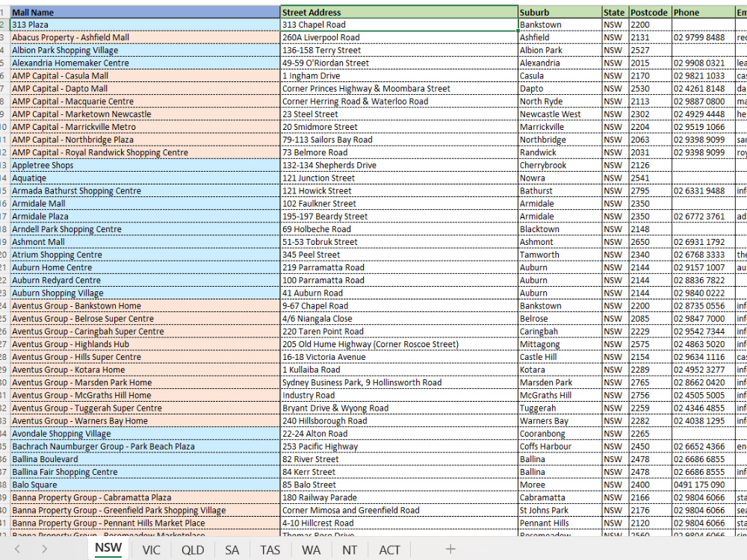
Task: Select the 'Ashmont Mall' cell
Action: click(146, 242)
